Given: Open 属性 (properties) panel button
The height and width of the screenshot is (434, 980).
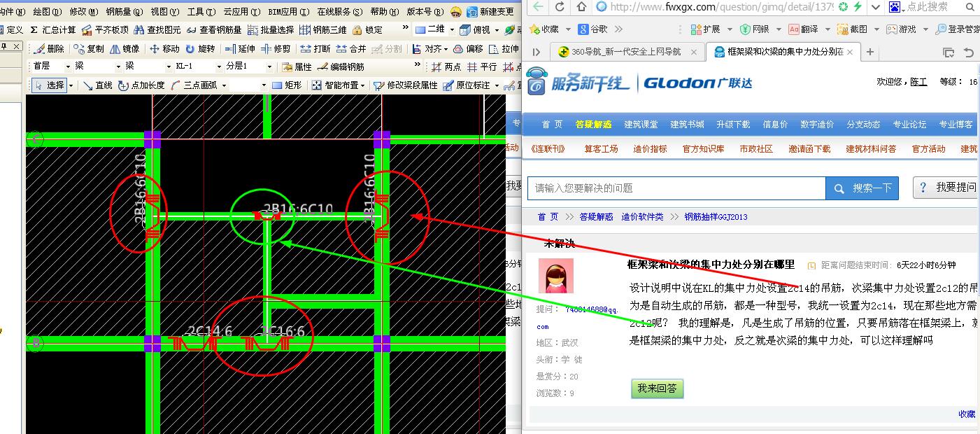Looking at the screenshot, I should pyautogui.click(x=297, y=66).
